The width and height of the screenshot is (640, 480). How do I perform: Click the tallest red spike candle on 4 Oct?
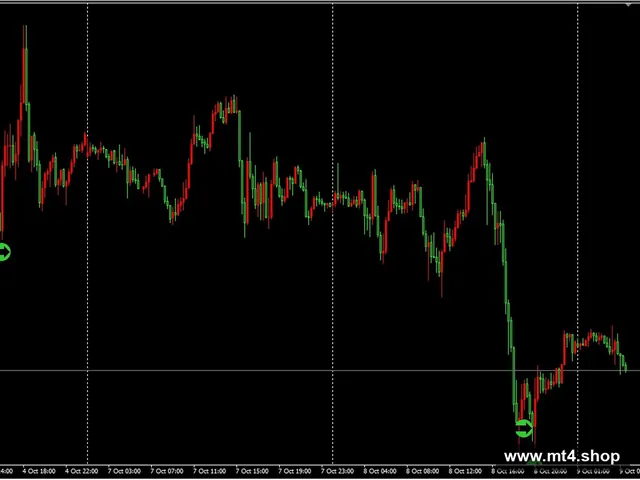(25, 65)
